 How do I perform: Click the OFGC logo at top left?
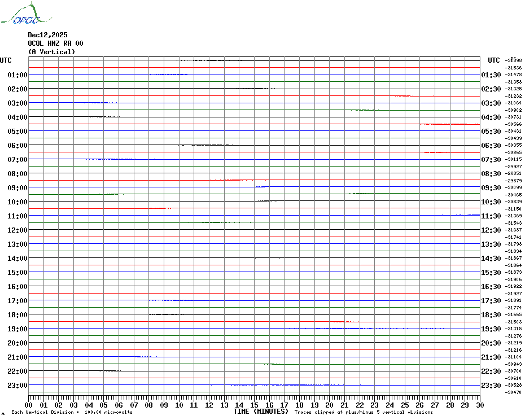point(26,14)
